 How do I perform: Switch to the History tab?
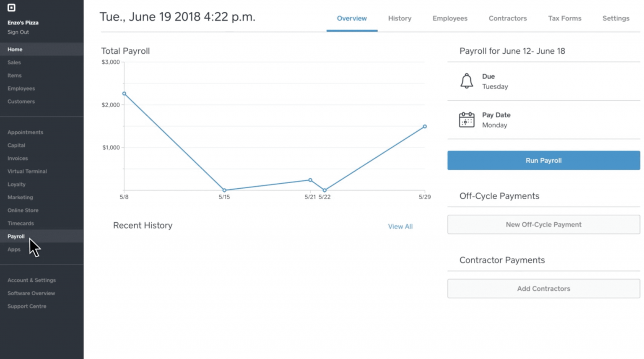399,18
